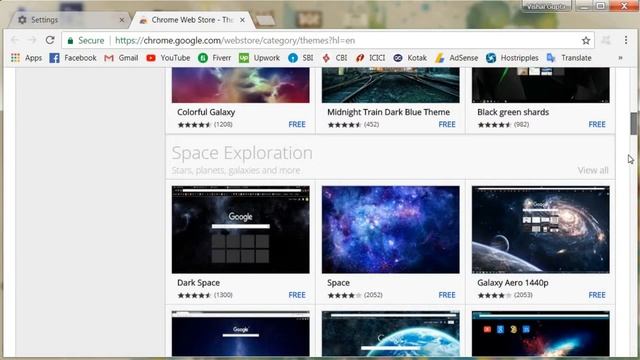The width and height of the screenshot is (640, 360).
Task: Open the Gmail bookmark
Action: point(121,58)
